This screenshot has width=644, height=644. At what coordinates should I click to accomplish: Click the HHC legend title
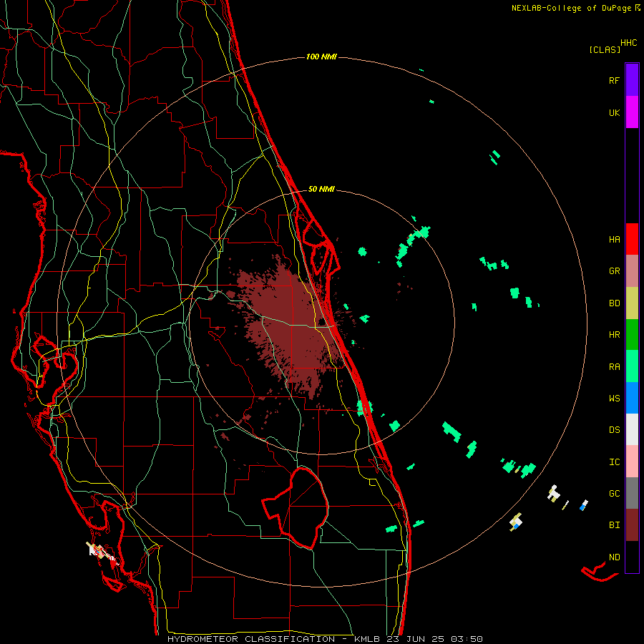point(629,43)
